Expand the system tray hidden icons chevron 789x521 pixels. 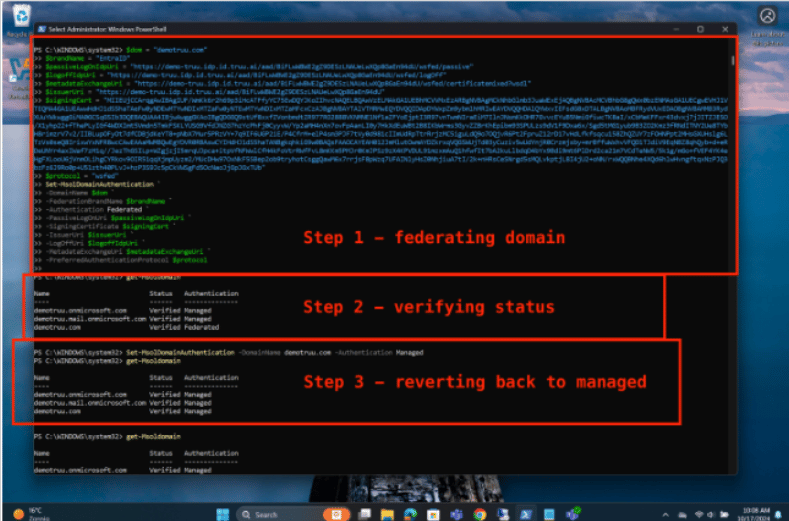tap(666, 514)
